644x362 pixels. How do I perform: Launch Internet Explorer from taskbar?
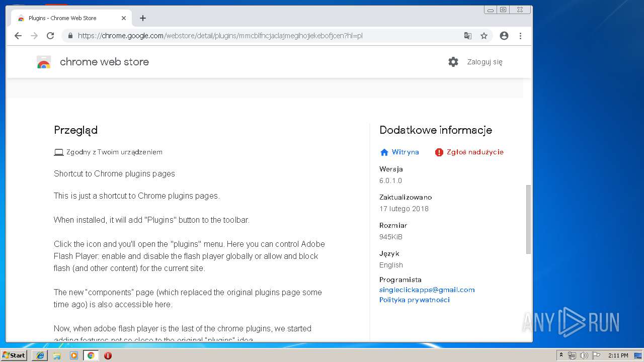tap(40, 355)
